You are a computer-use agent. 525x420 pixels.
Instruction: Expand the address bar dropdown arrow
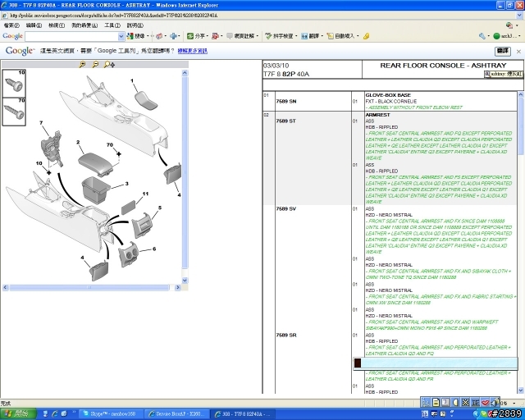(519, 16)
